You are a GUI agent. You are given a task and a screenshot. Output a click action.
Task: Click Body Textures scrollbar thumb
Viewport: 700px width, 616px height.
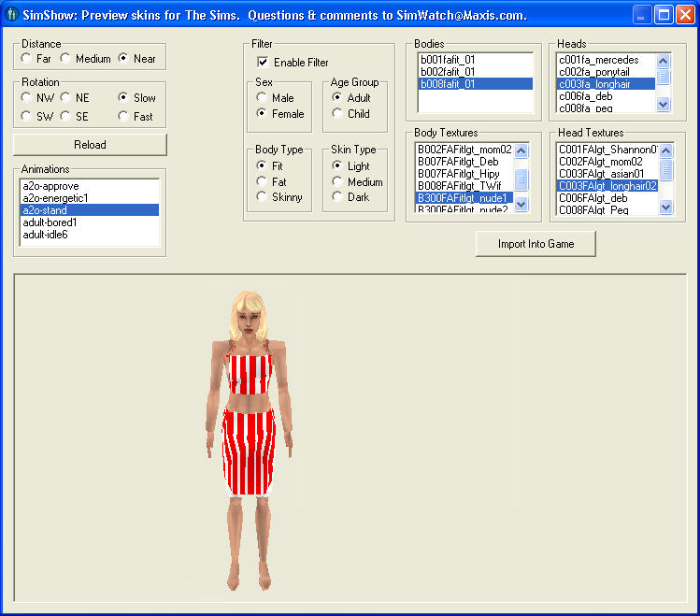[521, 179]
